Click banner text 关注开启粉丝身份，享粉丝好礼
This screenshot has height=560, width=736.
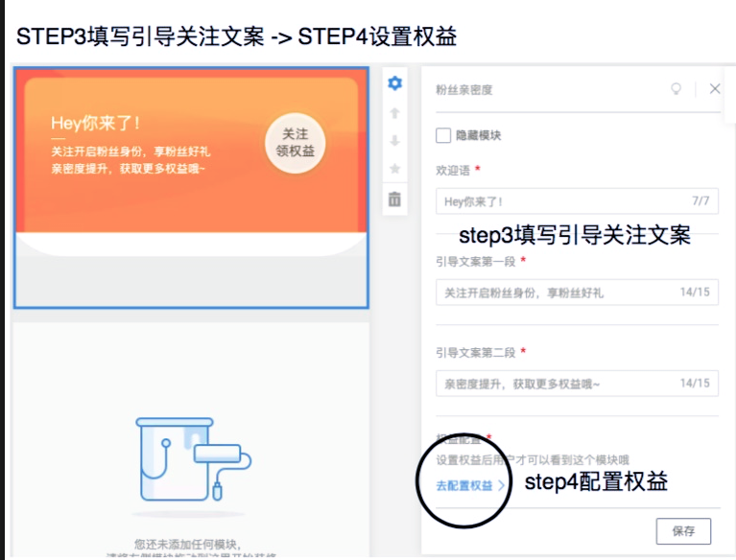click(x=131, y=152)
